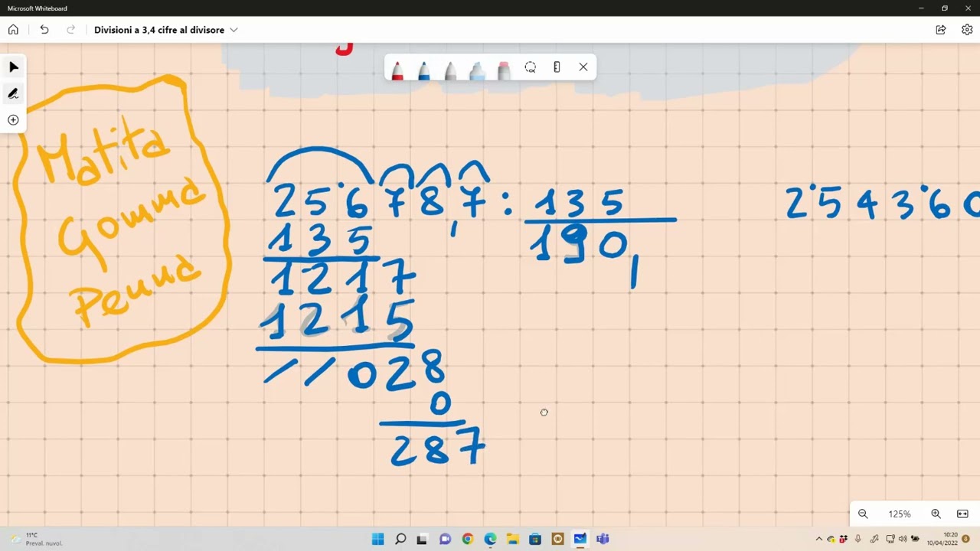
Task: Select the red pen
Action: pos(397,70)
